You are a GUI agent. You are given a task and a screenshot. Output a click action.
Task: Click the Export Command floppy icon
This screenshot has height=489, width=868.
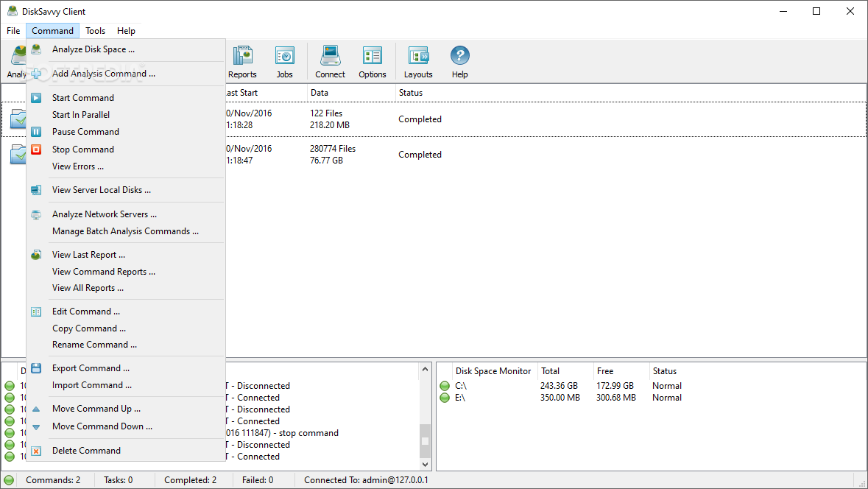click(36, 368)
